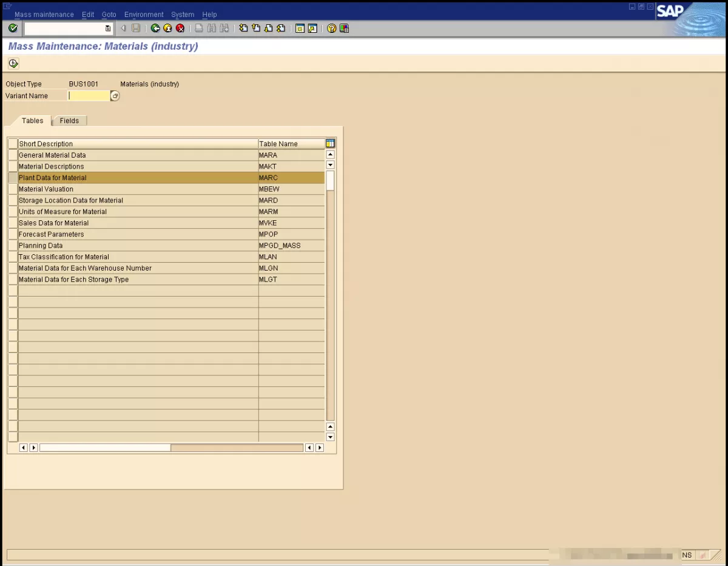Switch to the Tables tab
Screen dimensions: 728x566
pyautogui.click(x=33, y=121)
